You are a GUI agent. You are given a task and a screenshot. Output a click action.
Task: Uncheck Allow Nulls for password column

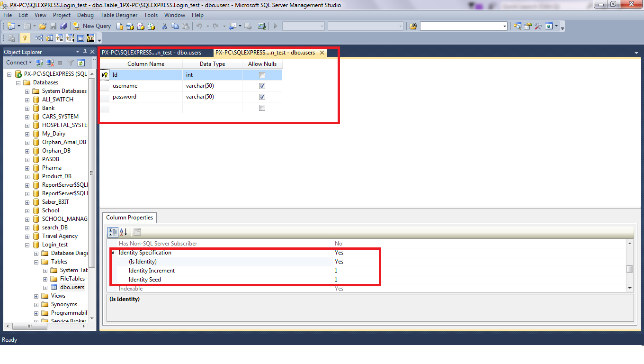point(262,97)
